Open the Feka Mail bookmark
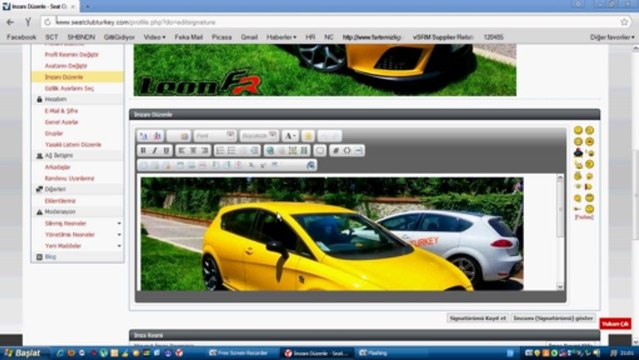The width and height of the screenshot is (639, 360). (x=189, y=37)
